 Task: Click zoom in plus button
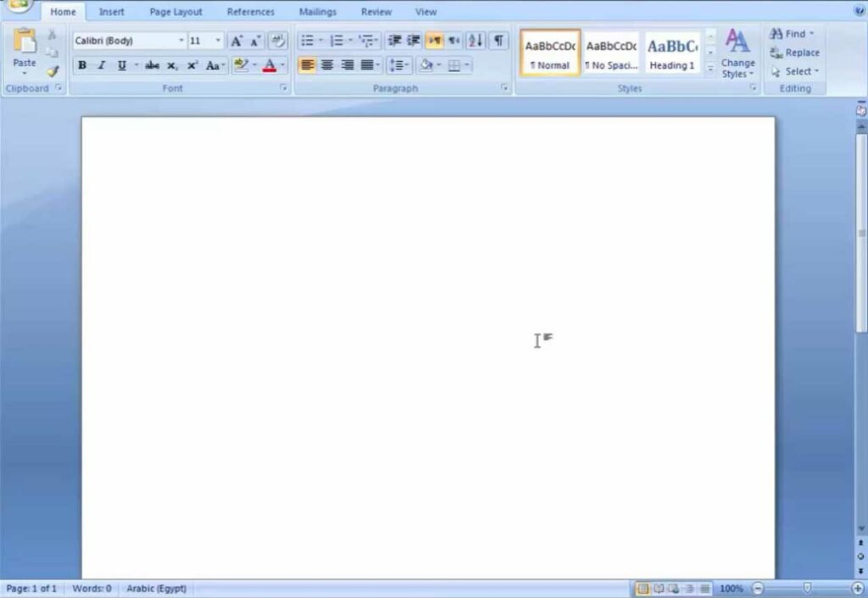point(858,589)
